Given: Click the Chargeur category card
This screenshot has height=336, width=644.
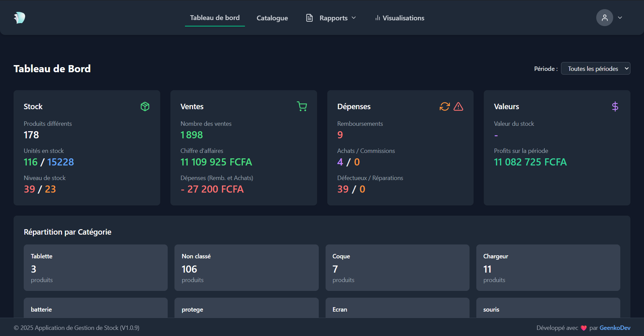Looking at the screenshot, I should [548, 268].
